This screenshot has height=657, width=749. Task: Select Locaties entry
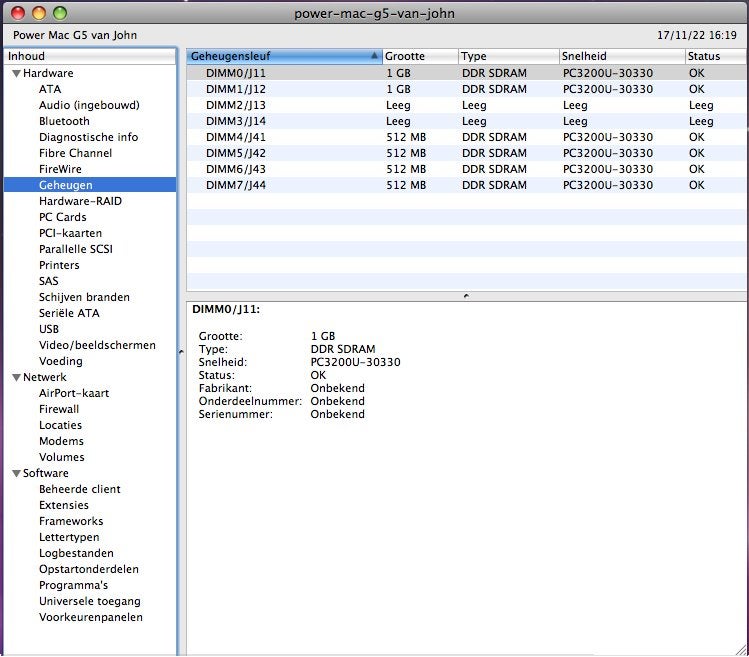pos(60,425)
